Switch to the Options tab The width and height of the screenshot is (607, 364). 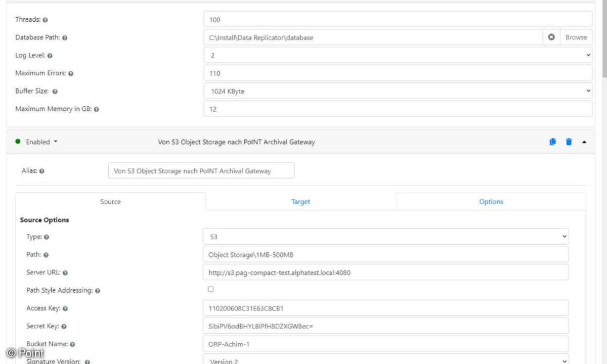point(491,201)
